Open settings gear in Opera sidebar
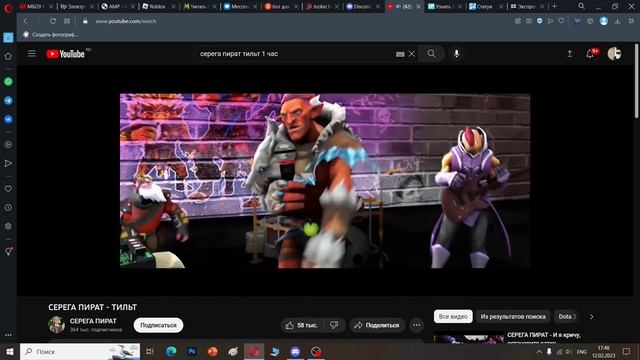This screenshot has width=640, height=360. (x=8, y=226)
